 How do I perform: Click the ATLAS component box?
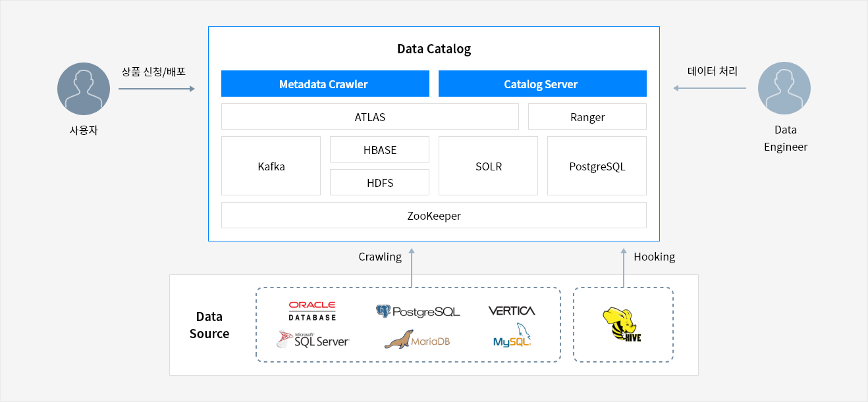click(370, 116)
